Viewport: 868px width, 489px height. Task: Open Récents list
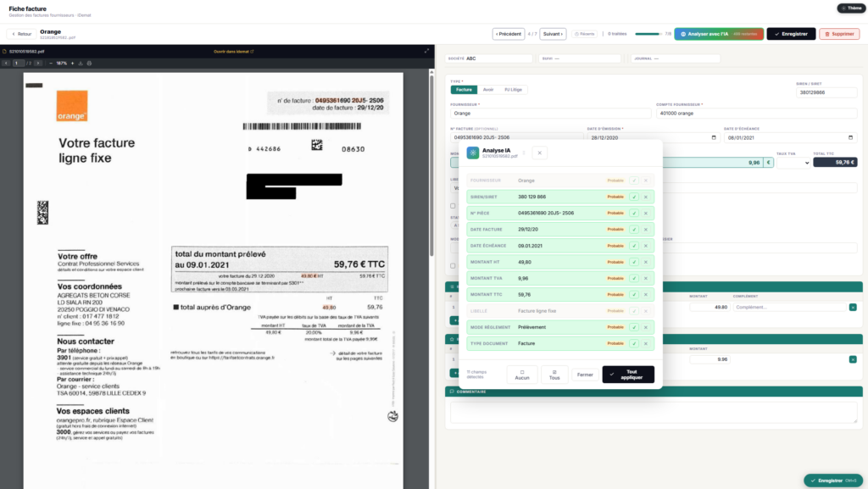pos(584,34)
